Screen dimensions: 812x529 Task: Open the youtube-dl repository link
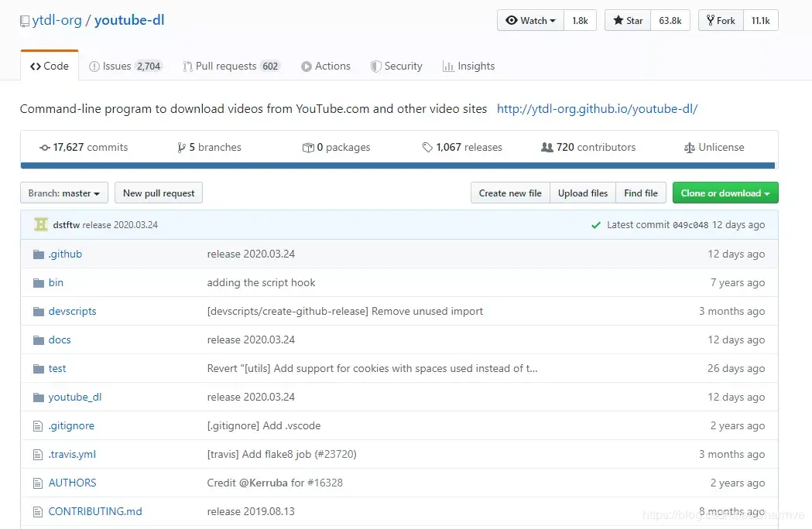pyautogui.click(x=129, y=20)
